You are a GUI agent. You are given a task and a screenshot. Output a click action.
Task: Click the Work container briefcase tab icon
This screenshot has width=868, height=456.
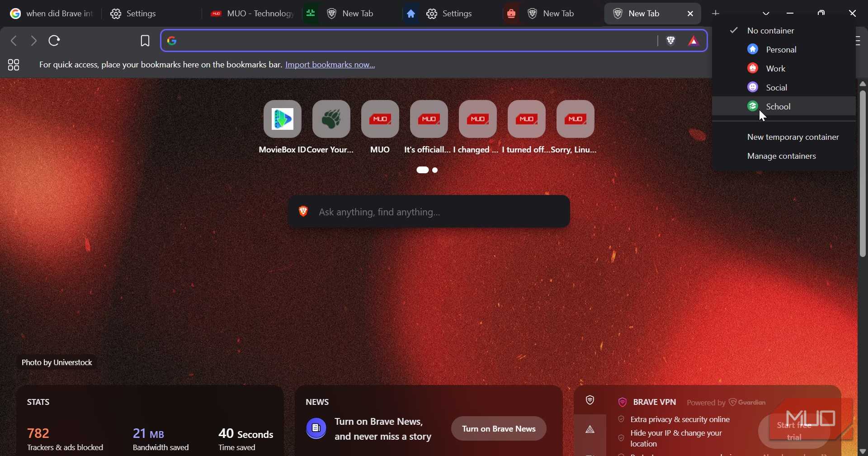(512, 14)
